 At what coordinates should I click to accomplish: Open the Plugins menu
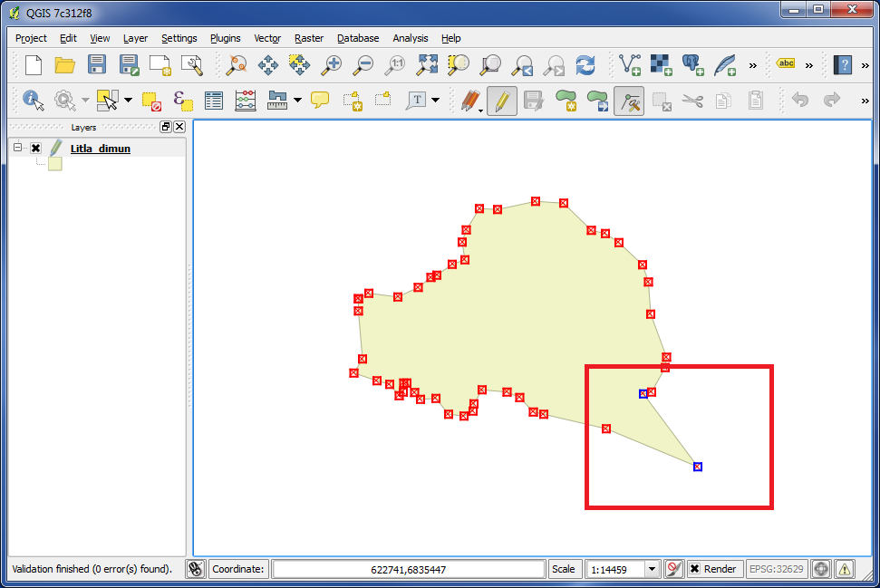coord(225,38)
